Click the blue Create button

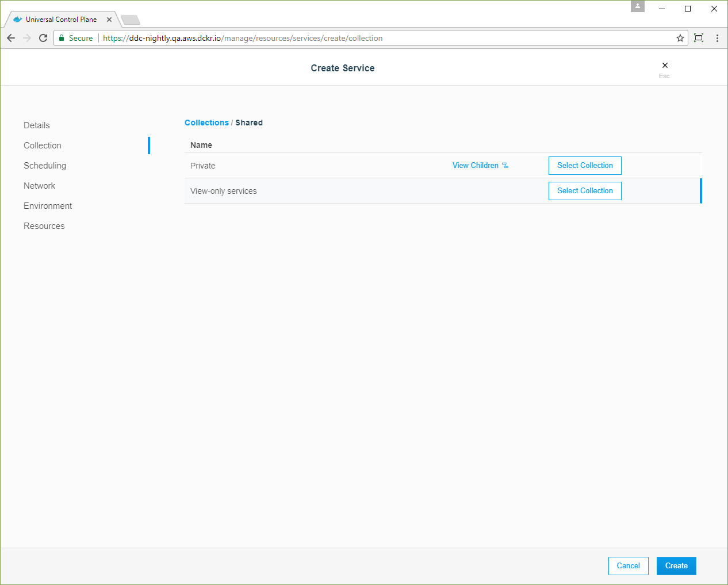point(676,566)
